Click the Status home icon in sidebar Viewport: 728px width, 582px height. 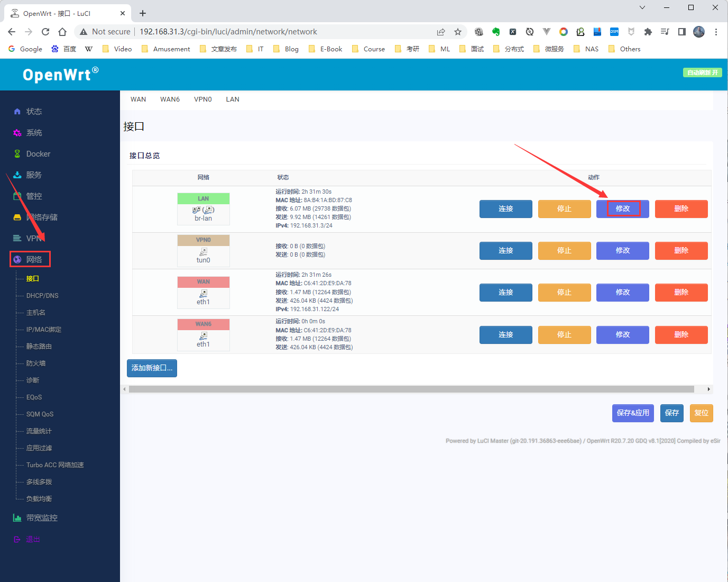17,112
